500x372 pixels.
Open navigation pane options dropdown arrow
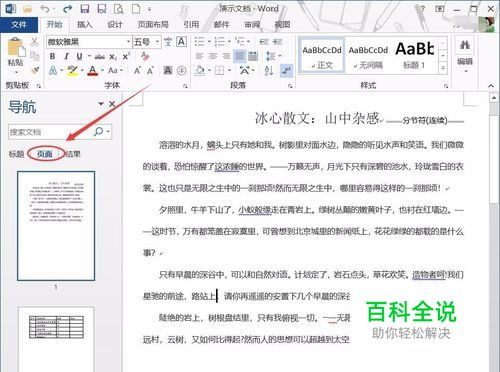[101, 104]
